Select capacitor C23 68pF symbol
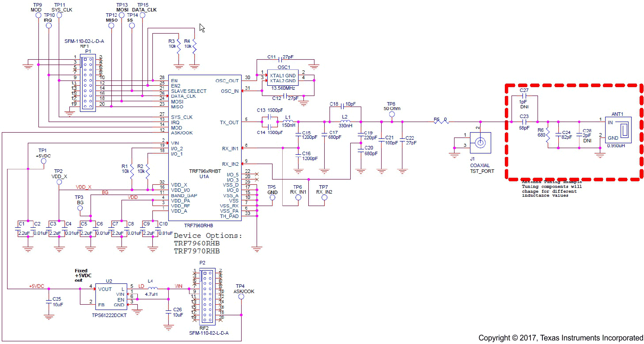This screenshot has height=344, width=644. tap(524, 122)
